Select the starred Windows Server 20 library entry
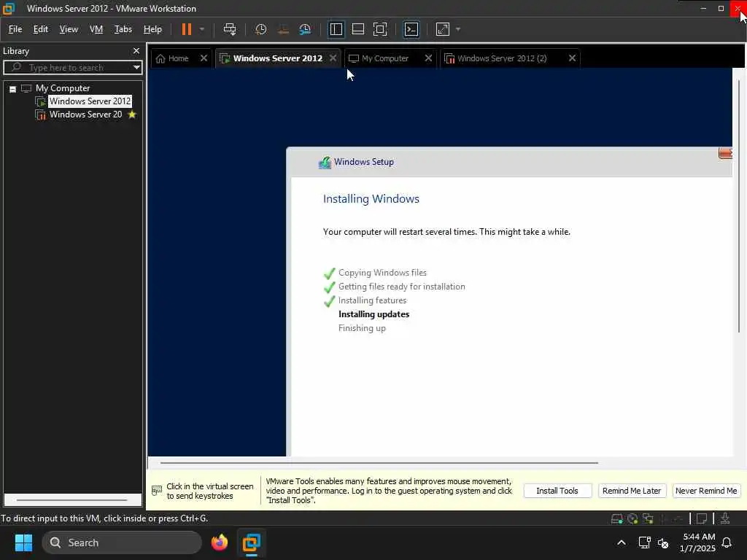Image resolution: width=747 pixels, height=560 pixels. point(86,114)
